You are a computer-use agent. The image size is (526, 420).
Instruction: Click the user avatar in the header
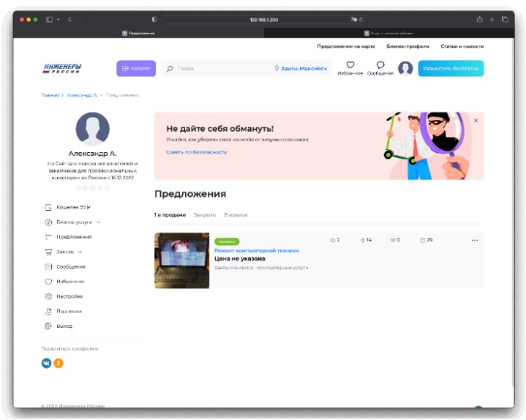[x=405, y=69]
